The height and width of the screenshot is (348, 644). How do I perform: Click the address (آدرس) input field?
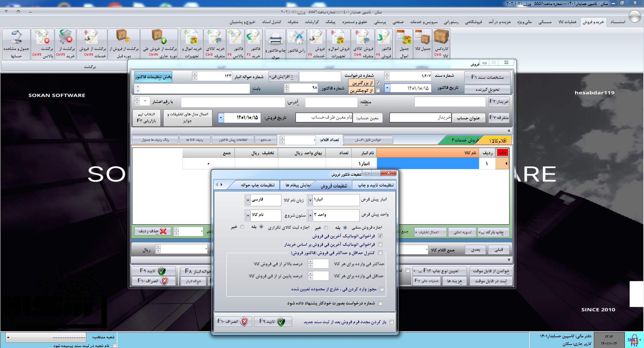point(233,102)
